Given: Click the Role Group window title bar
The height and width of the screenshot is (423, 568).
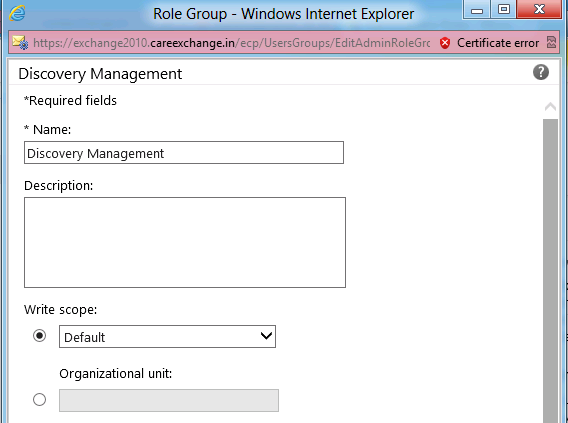Looking at the screenshot, I should pos(283,14).
